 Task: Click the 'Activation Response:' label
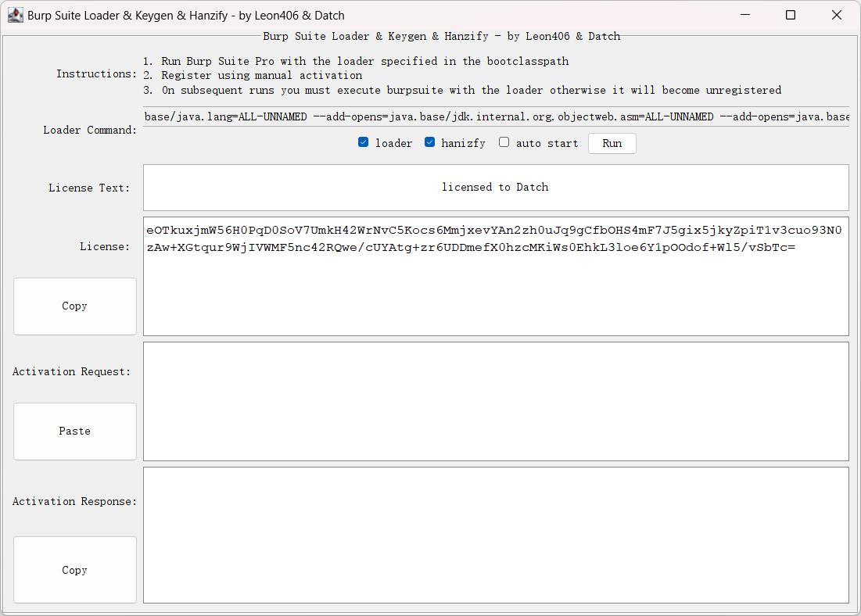(74, 501)
